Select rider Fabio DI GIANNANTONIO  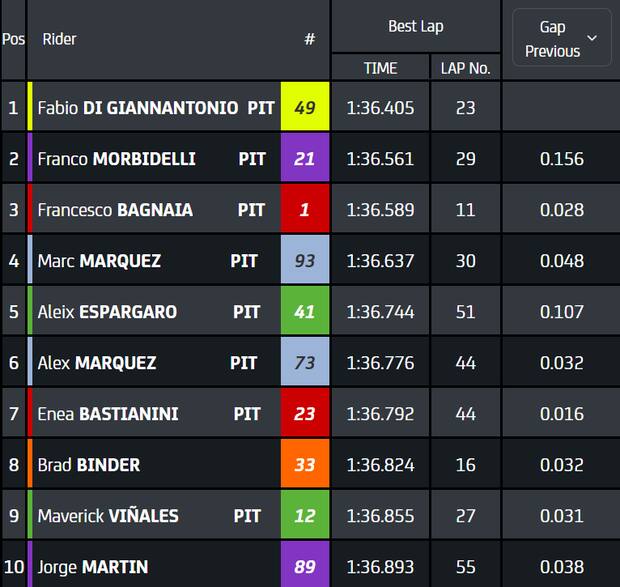point(138,107)
